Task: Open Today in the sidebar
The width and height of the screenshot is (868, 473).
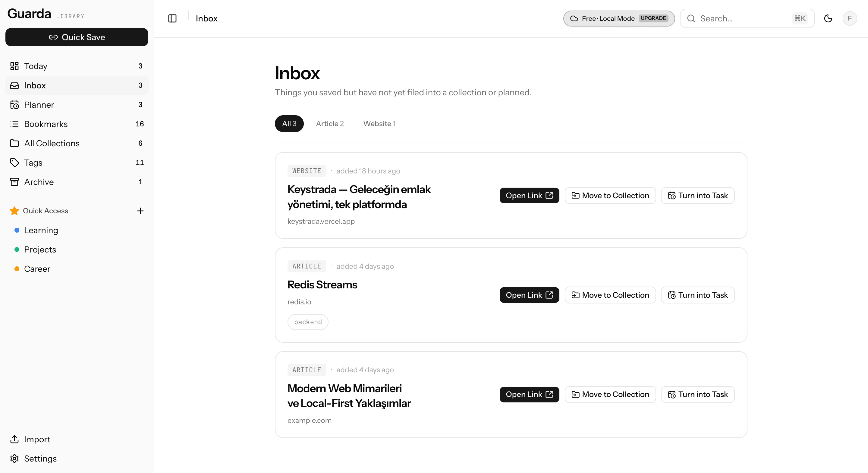Action: click(77, 66)
